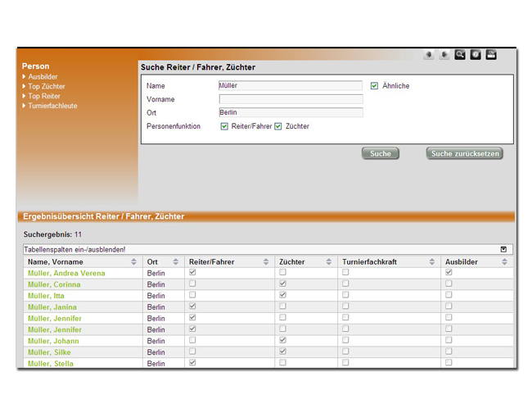
Task: Click the forward arrow icon in top toolbar
Action: click(x=444, y=55)
